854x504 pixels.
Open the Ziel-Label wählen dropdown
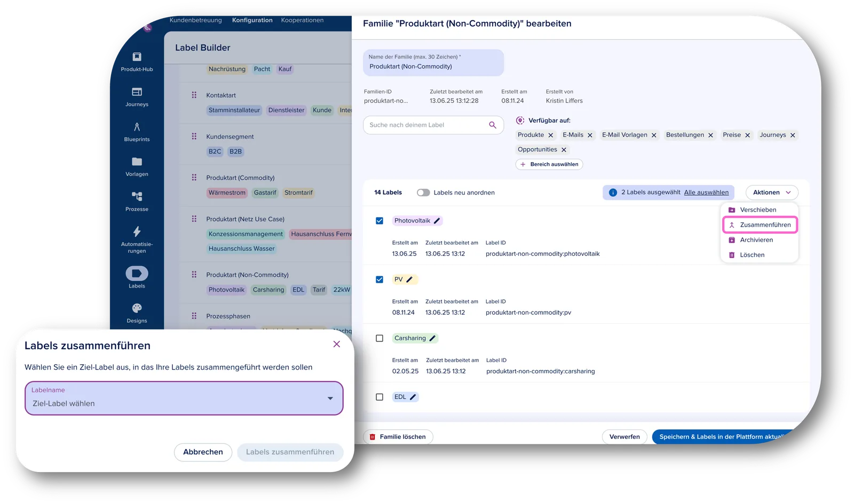[x=184, y=398]
